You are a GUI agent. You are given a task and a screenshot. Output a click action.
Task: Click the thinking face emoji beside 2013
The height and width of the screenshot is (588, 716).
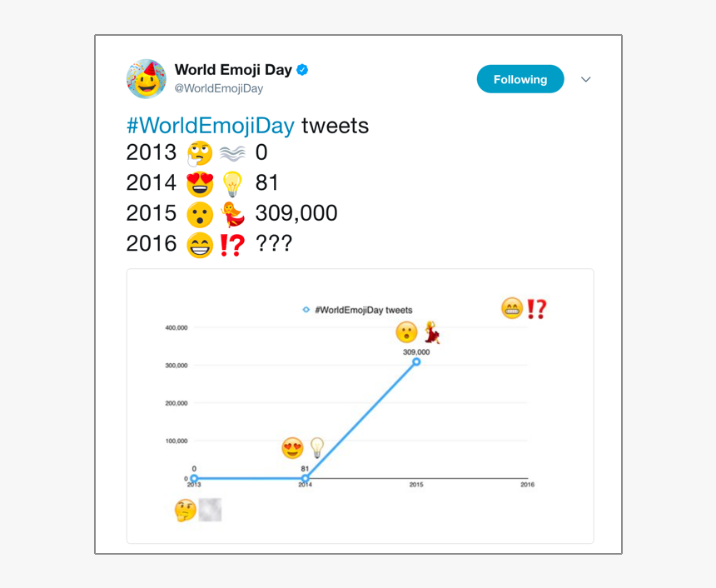[200, 153]
